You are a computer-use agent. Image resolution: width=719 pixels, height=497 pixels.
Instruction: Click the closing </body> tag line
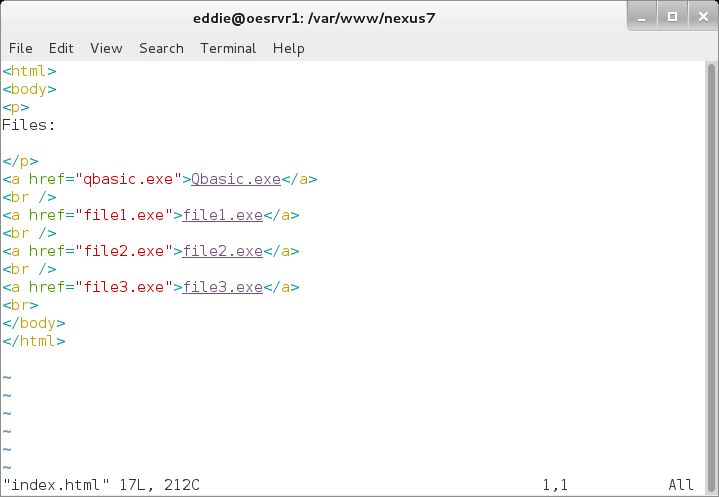tap(34, 323)
